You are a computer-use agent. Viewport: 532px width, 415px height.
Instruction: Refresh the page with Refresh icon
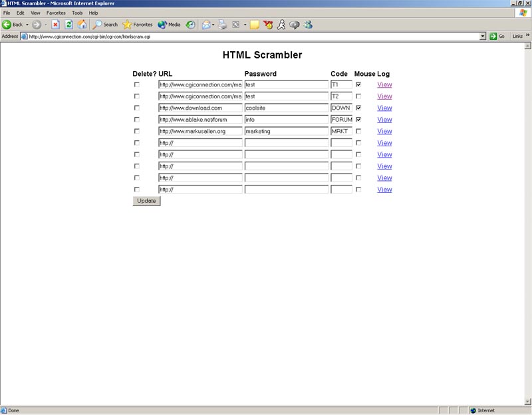tap(69, 25)
